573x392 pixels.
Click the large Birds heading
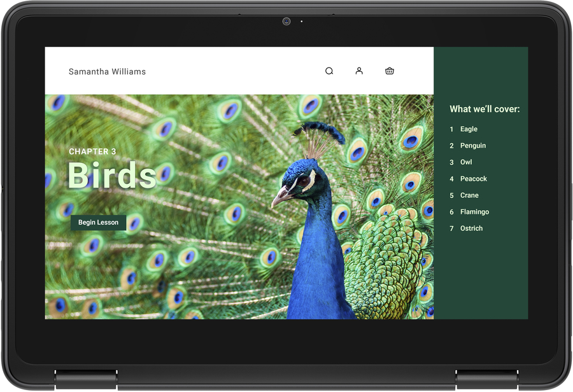point(112,176)
